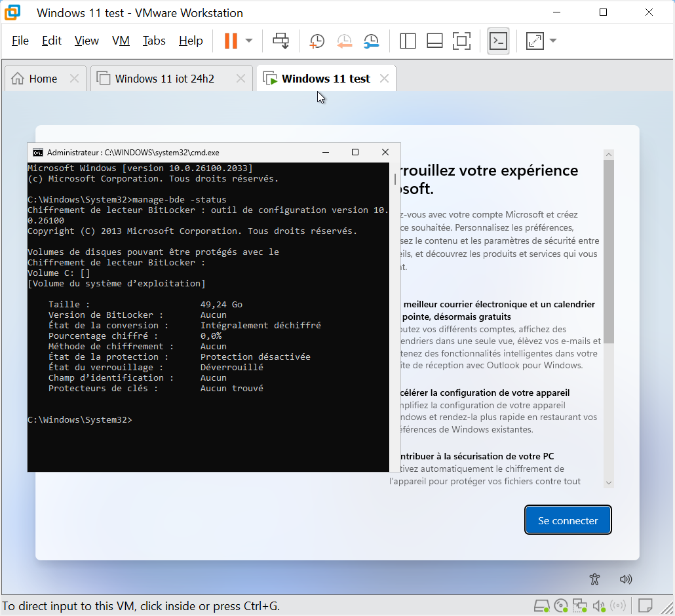Screen dimensions: 675x616
Task: Click the message log icon in status bar
Action: pos(646,606)
